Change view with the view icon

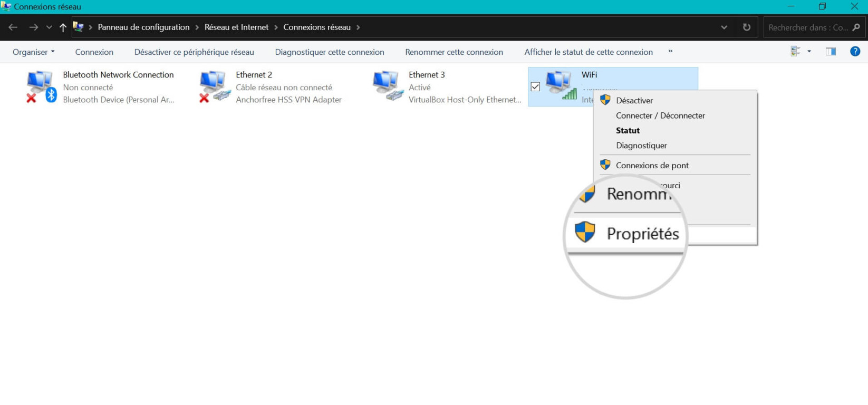click(795, 51)
